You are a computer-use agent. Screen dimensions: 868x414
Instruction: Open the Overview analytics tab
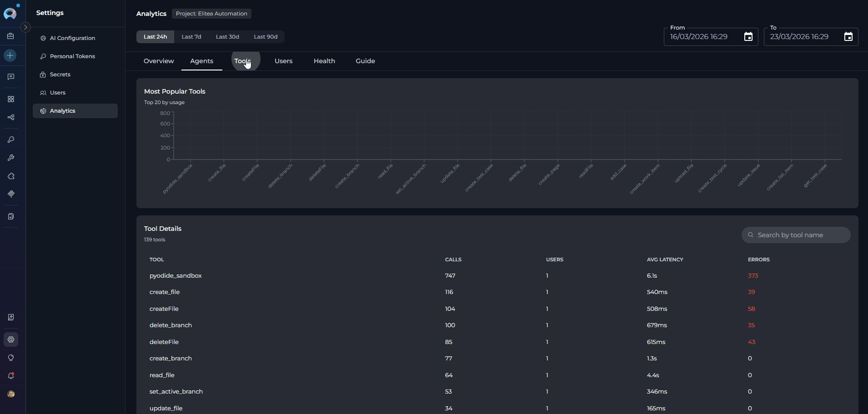158,61
